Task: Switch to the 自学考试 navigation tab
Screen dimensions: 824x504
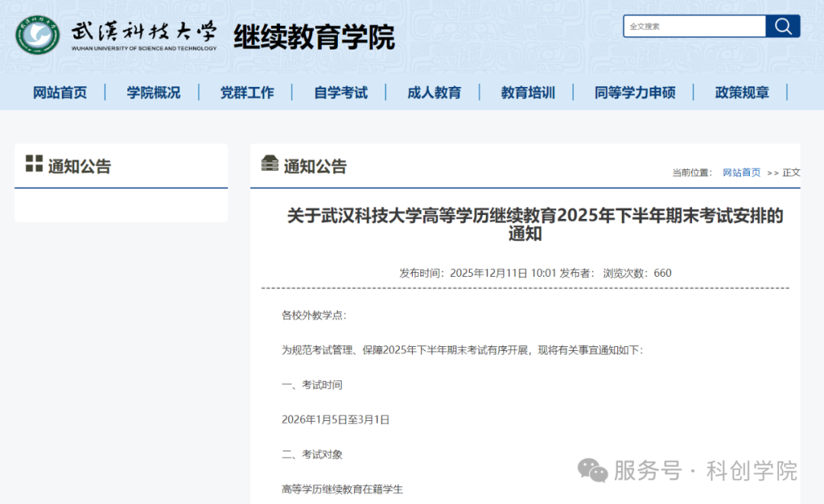Action: (x=340, y=92)
